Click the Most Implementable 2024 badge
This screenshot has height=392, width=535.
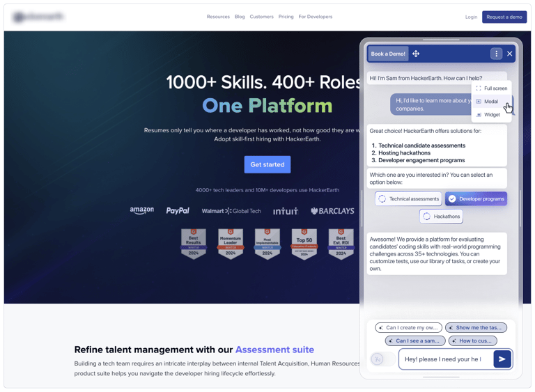coord(267,244)
